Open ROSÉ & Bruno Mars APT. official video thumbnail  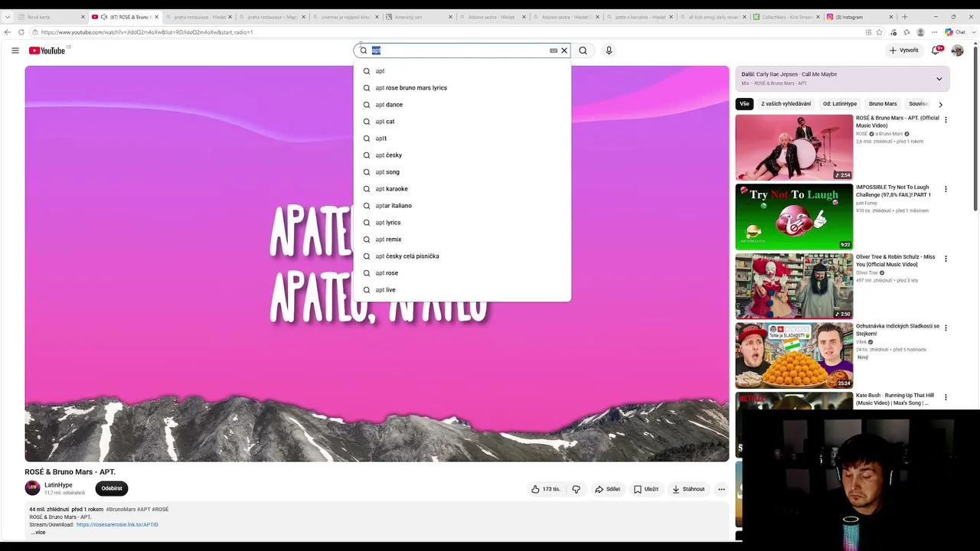point(794,148)
